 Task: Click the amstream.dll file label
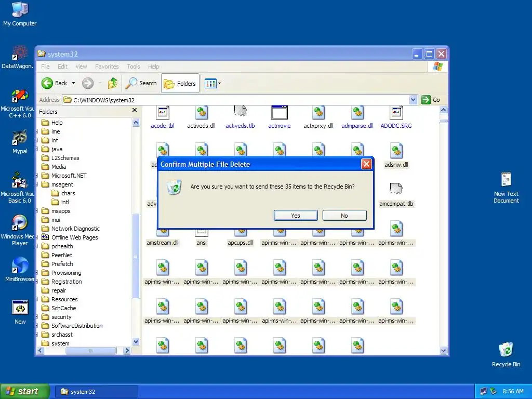[163, 243]
